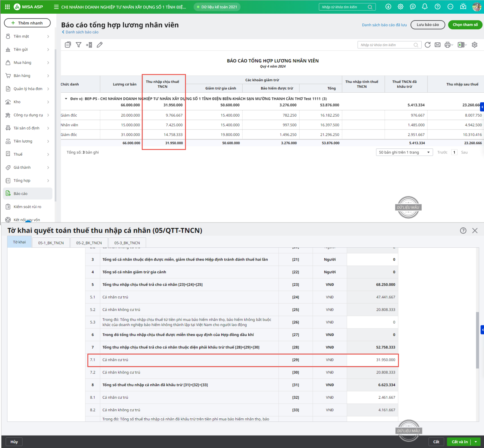Open the Cất và In split arrow
The height and width of the screenshot is (448, 484).
476,442
